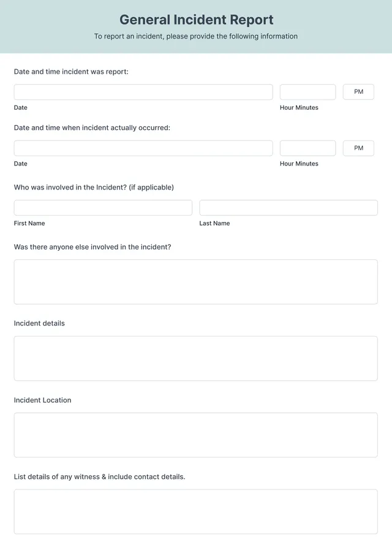The height and width of the screenshot is (555, 392).
Task: Click the 'Incident details' label
Action: coord(39,323)
